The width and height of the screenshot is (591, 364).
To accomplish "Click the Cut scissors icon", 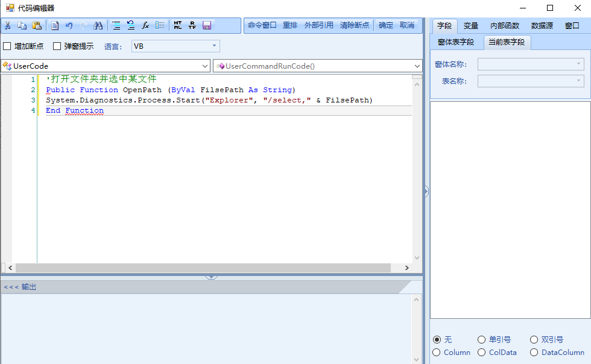I will [x=7, y=26].
